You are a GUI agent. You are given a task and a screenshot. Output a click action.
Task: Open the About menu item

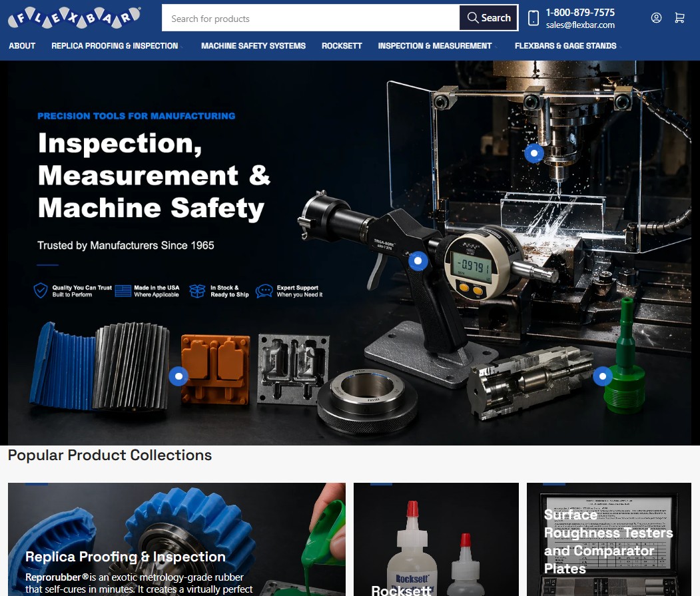click(22, 45)
